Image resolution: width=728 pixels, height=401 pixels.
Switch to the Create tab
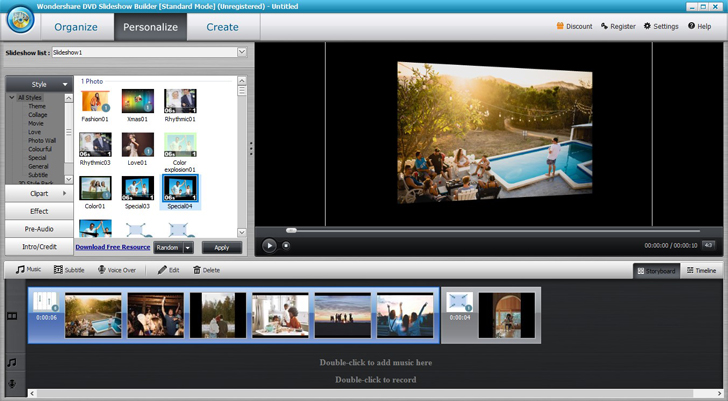pos(222,27)
